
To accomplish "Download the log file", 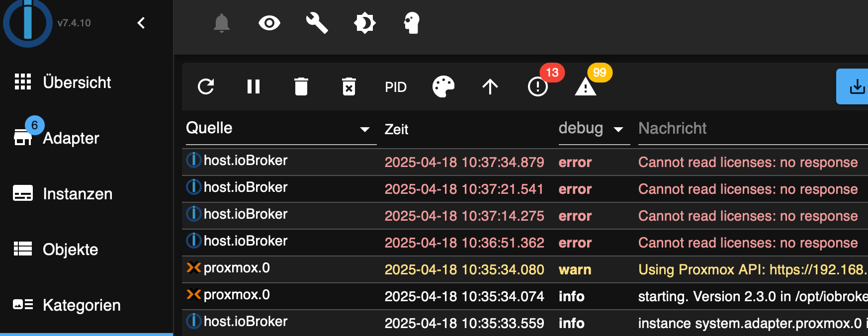I will [856, 87].
